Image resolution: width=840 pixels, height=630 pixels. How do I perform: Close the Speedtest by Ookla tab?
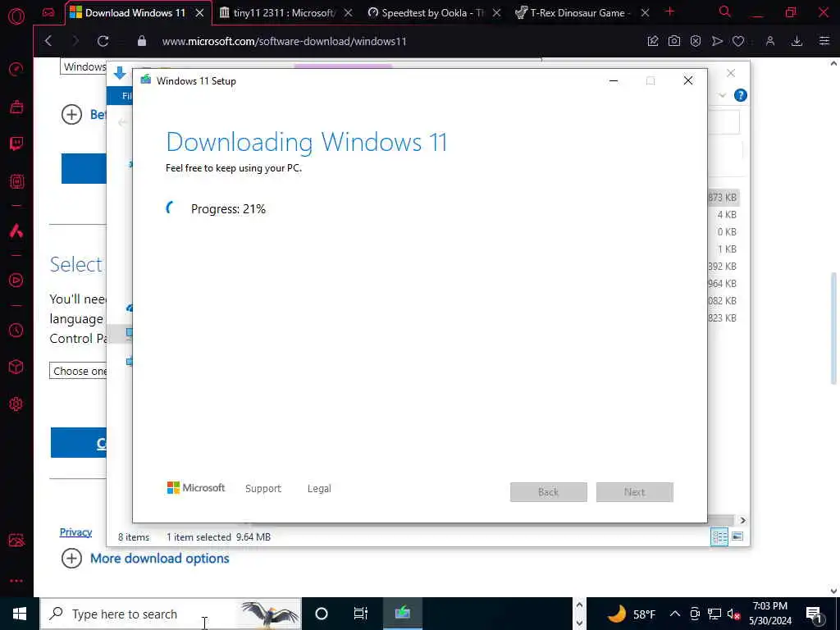point(496,13)
